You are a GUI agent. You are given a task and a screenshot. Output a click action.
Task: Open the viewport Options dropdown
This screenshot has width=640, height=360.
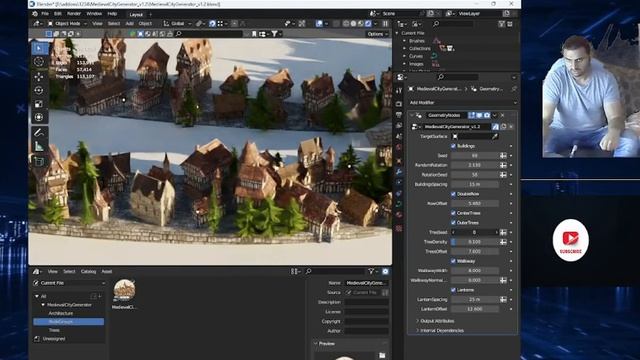point(377,34)
